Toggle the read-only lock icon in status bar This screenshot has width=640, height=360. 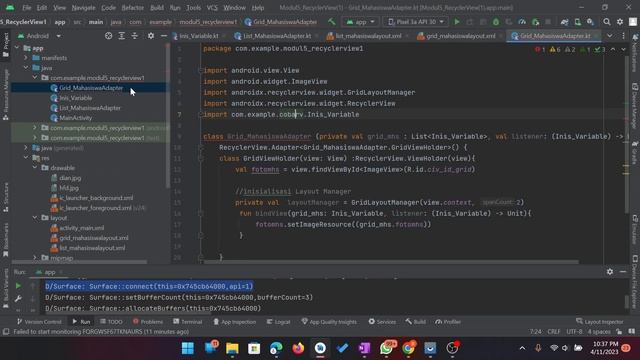click(x=619, y=331)
